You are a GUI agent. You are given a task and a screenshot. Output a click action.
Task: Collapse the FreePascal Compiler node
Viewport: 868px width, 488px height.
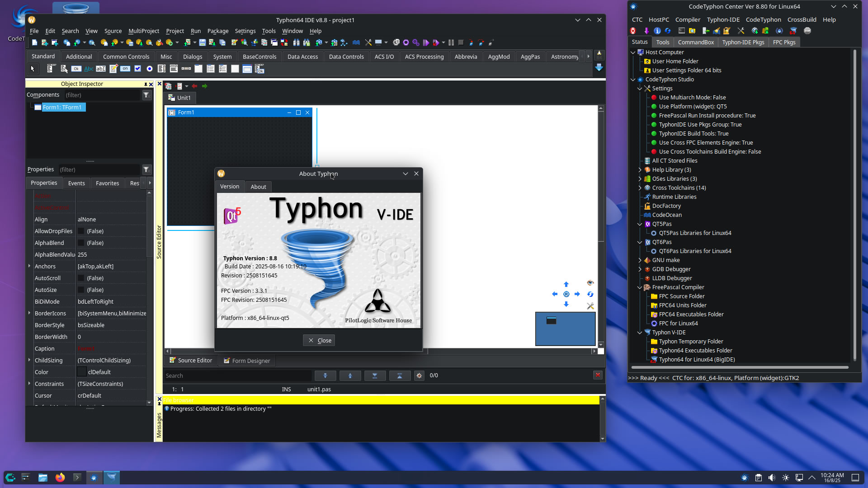pos(640,287)
